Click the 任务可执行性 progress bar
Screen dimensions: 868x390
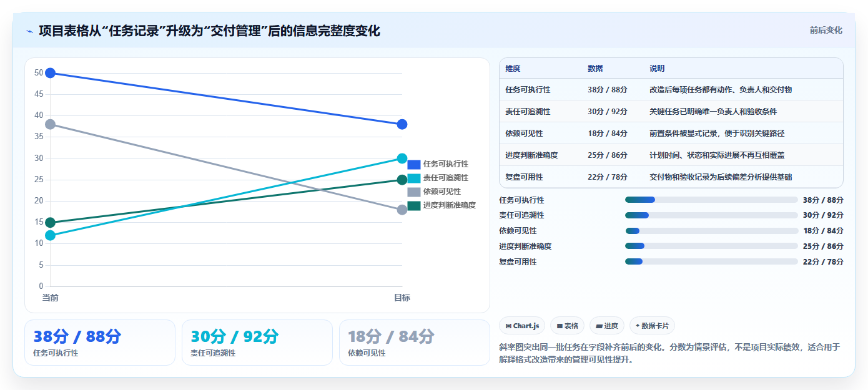711,200
